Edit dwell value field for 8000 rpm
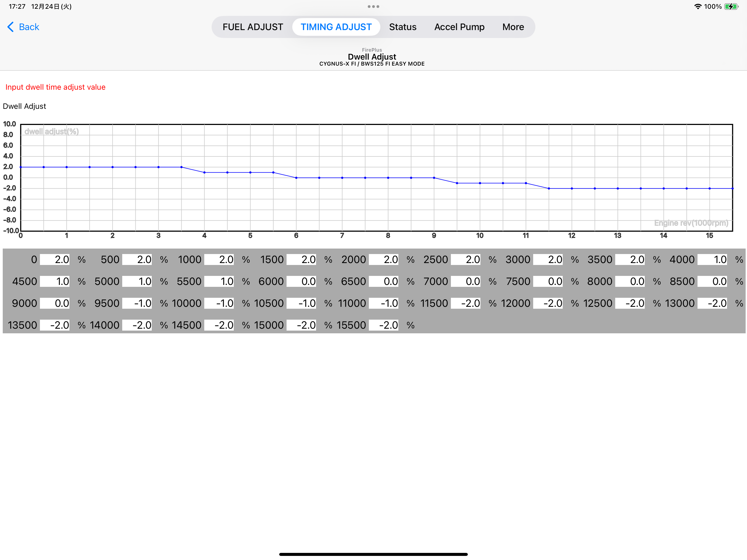The image size is (747, 560). [630, 281]
